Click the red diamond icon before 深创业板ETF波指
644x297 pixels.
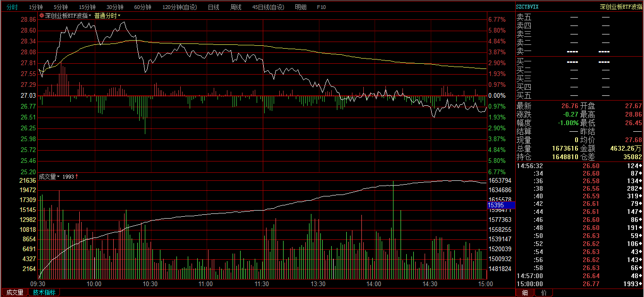pyautogui.click(x=42, y=16)
